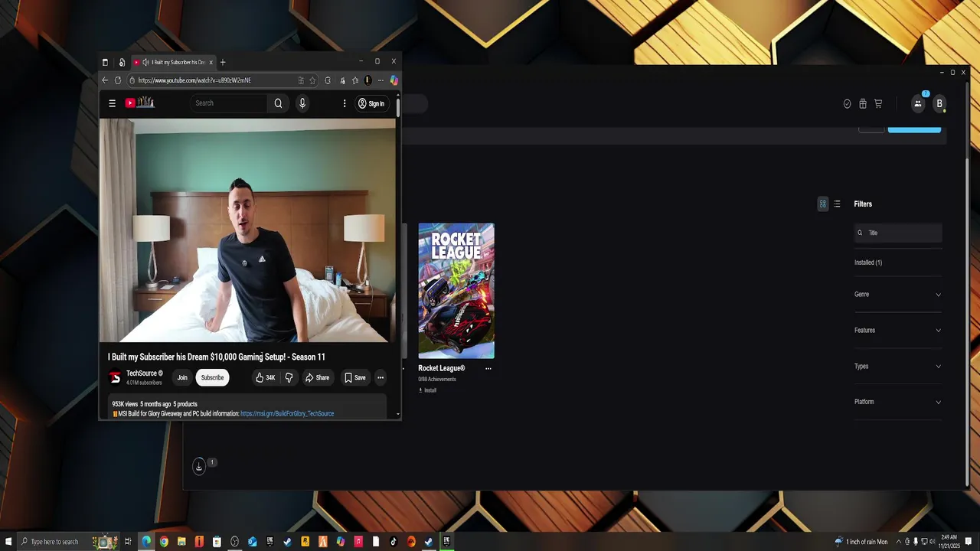The width and height of the screenshot is (980, 551).
Task: Open the browser profile avatar
Action: pos(367,80)
